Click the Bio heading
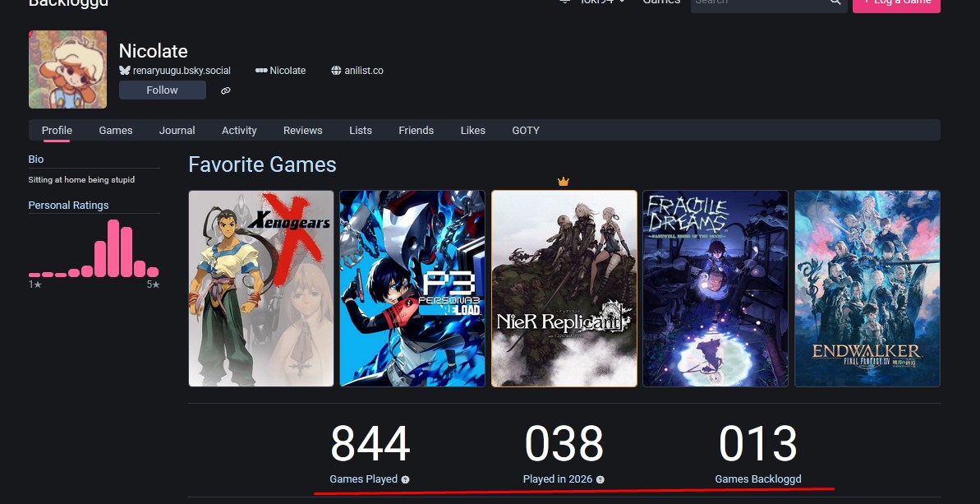The width and height of the screenshot is (980, 504). tap(35, 160)
